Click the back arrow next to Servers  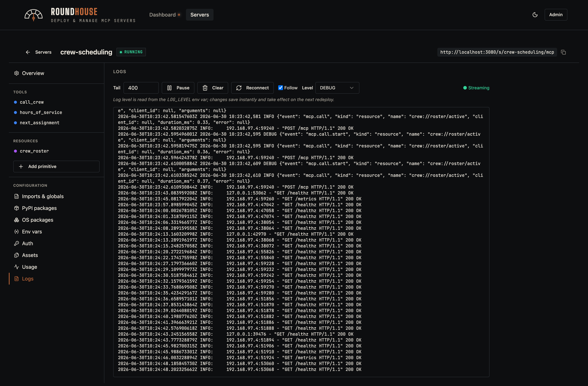(x=28, y=52)
